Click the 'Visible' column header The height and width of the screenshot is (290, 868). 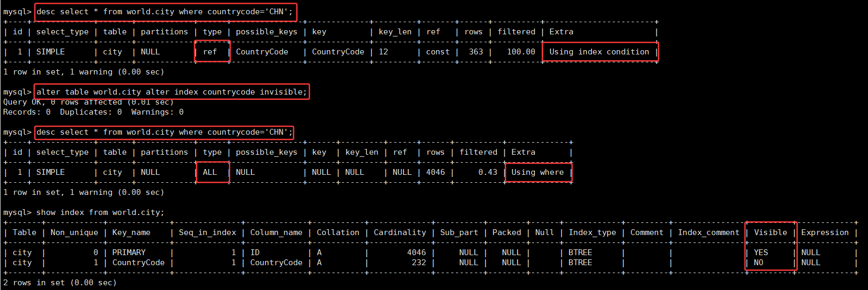tap(770, 232)
